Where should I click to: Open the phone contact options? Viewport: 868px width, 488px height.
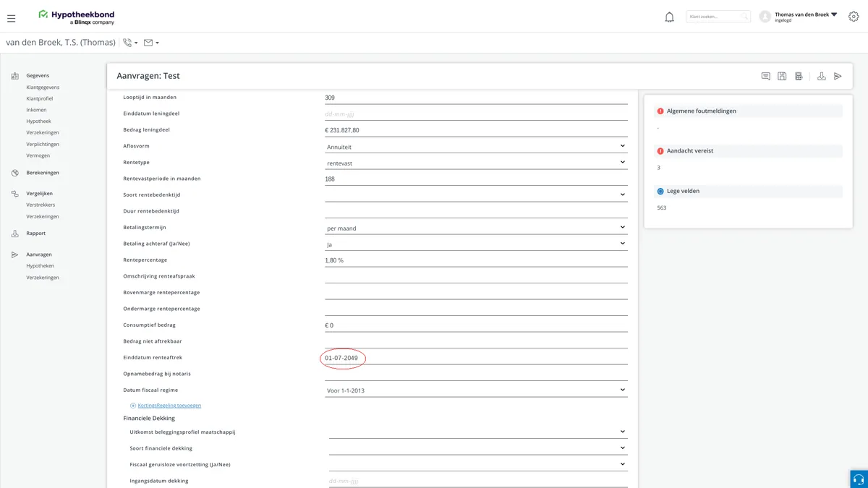pyautogui.click(x=130, y=43)
